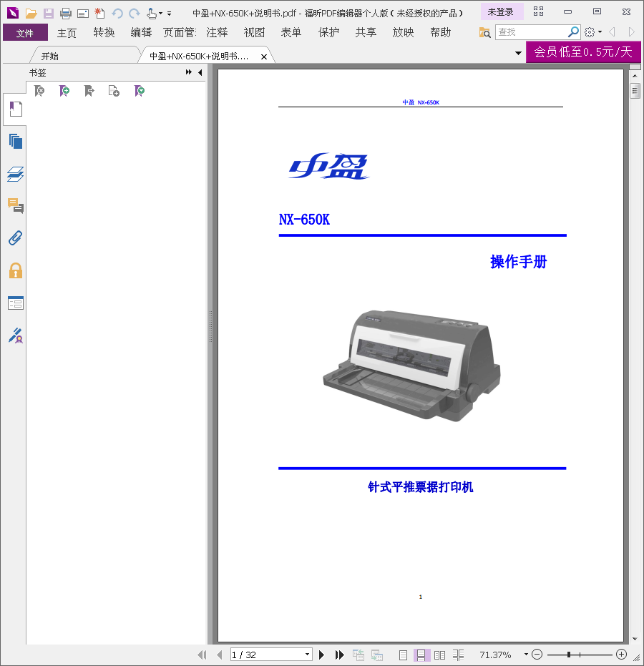
Task: Open the page number dropdown
Action: 307,655
